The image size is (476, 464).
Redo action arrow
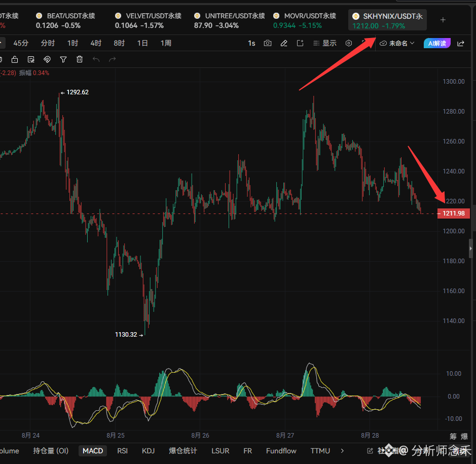(x=113, y=59)
